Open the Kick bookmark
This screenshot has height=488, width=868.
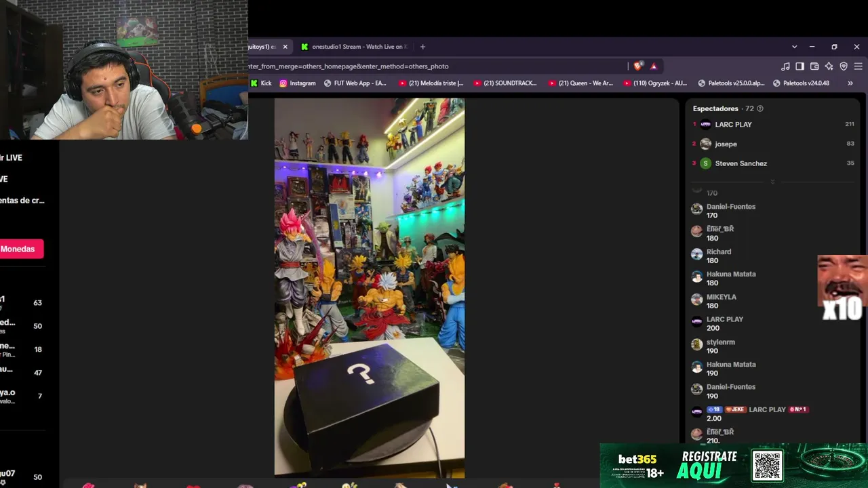[x=261, y=83]
